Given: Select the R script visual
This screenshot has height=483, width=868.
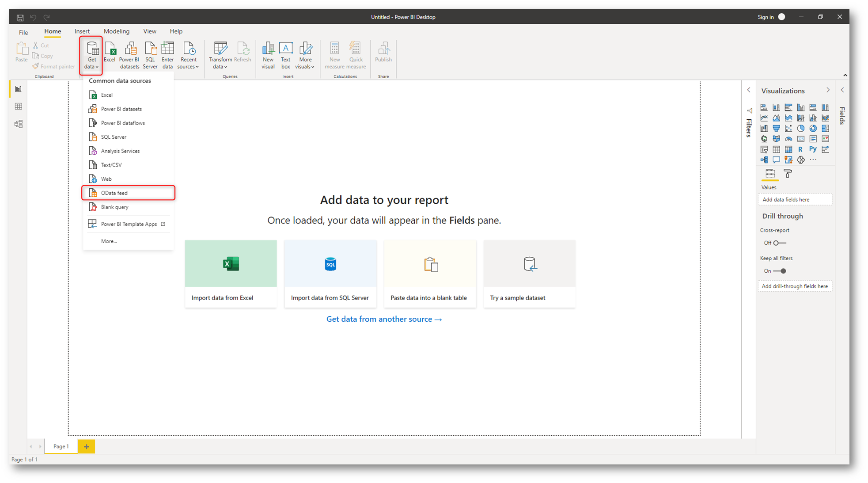Looking at the screenshot, I should pyautogui.click(x=801, y=149).
